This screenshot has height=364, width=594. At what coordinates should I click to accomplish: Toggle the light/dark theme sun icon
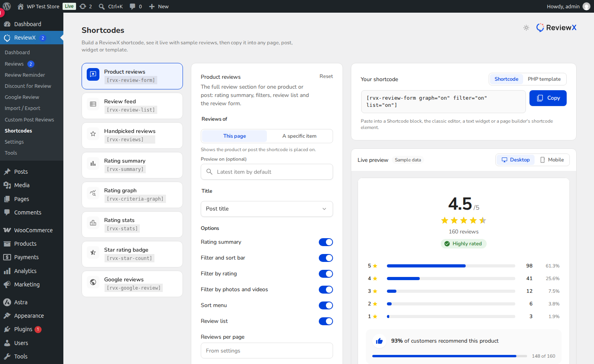526,28
